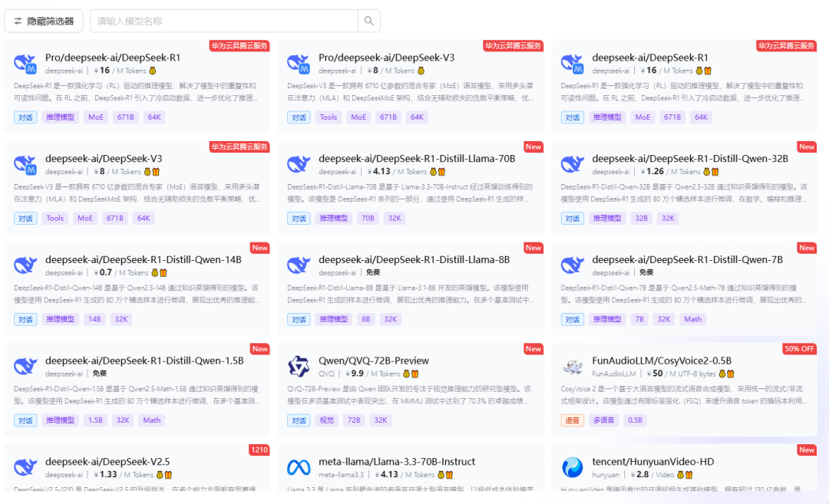829x504 pixels.
Task: Click coin icon on Pro/DeepSeek-V3 price
Action: click(421, 71)
